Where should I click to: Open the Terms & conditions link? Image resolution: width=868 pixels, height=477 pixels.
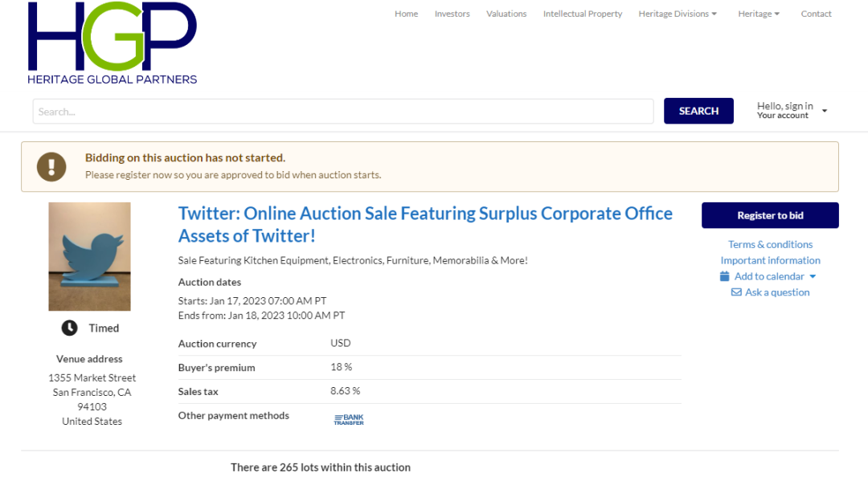(770, 244)
